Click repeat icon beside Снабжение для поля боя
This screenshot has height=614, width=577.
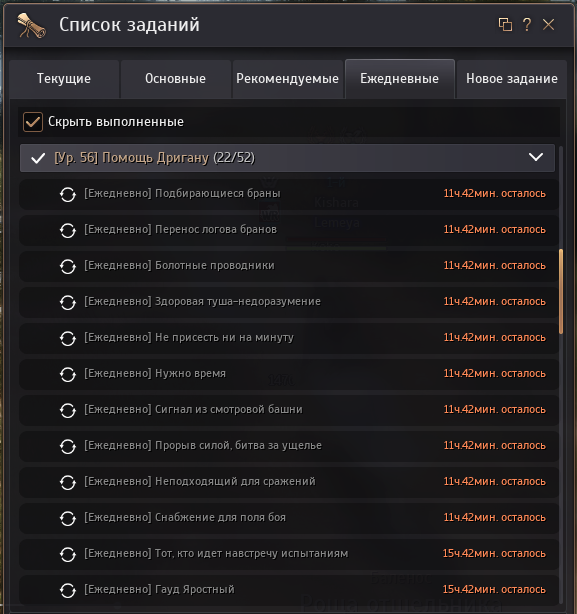(68, 518)
